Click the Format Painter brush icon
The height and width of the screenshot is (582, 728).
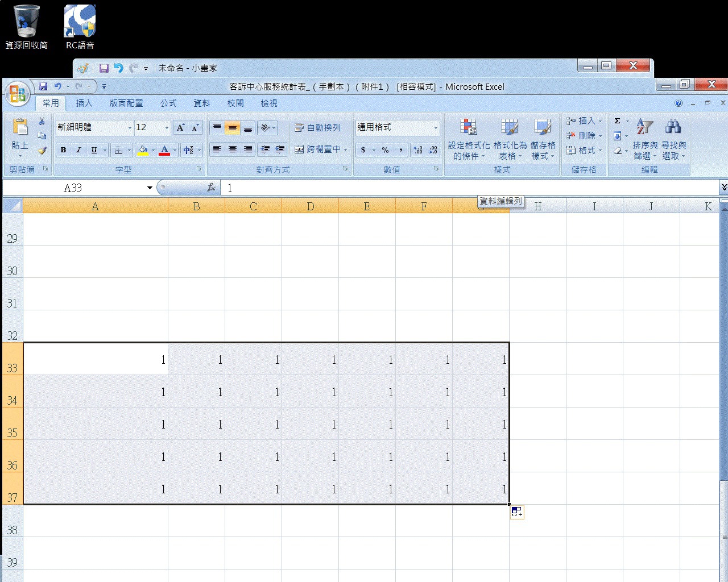click(42, 151)
